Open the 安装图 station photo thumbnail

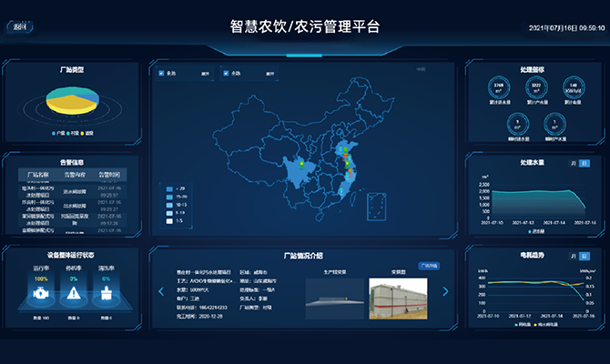[x=397, y=299]
